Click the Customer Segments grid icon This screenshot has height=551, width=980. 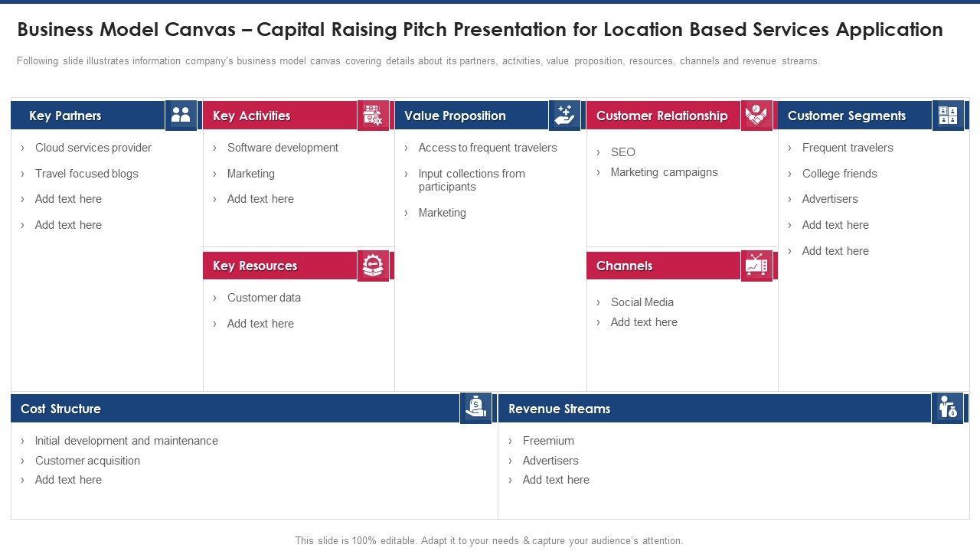click(x=948, y=116)
